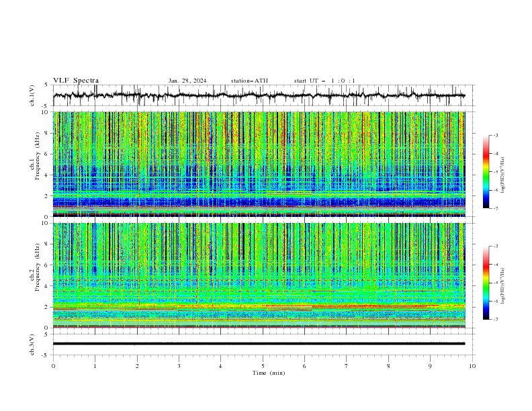Click the ch.2 PSD color scale bar
Viewport: 532px width, 411px height.
click(x=486, y=283)
